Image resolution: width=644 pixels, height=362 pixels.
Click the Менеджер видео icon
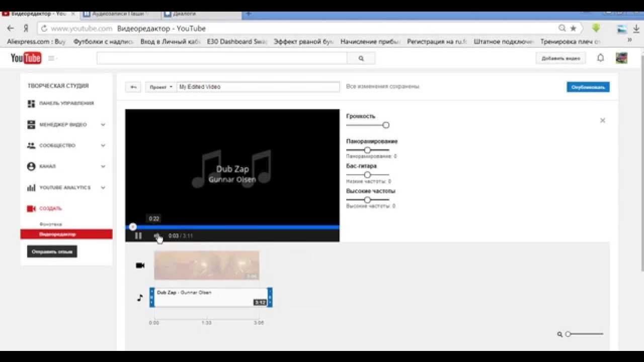pos(31,125)
